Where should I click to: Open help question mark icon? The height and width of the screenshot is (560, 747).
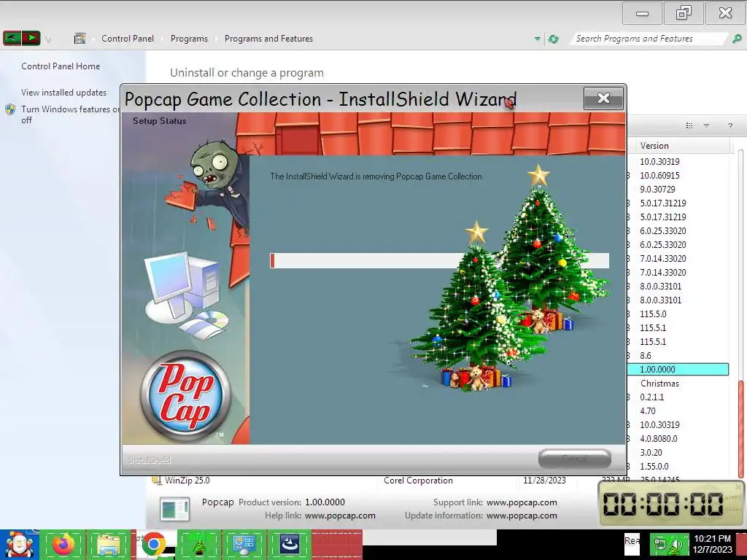pos(729,125)
